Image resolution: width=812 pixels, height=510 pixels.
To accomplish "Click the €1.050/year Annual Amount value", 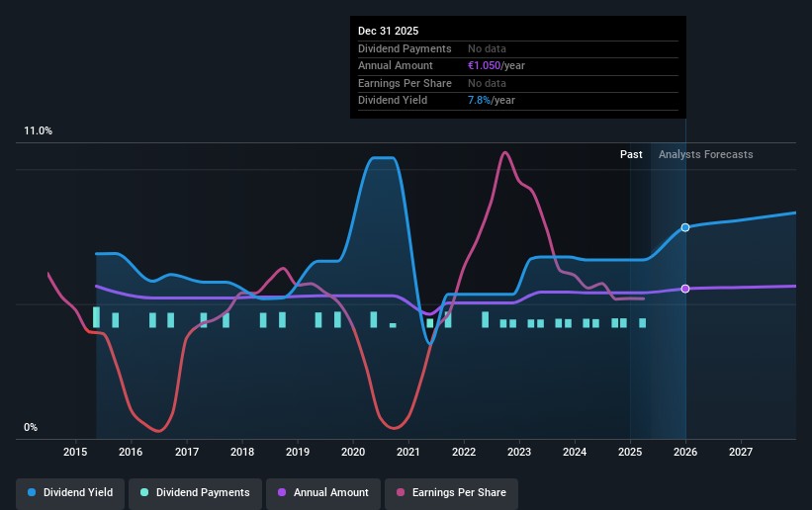I will coord(497,66).
